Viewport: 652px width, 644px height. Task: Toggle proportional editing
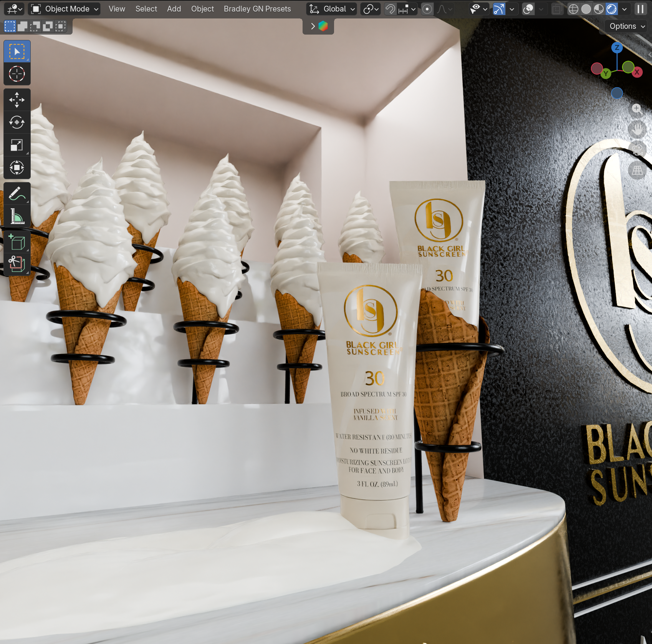tap(427, 9)
